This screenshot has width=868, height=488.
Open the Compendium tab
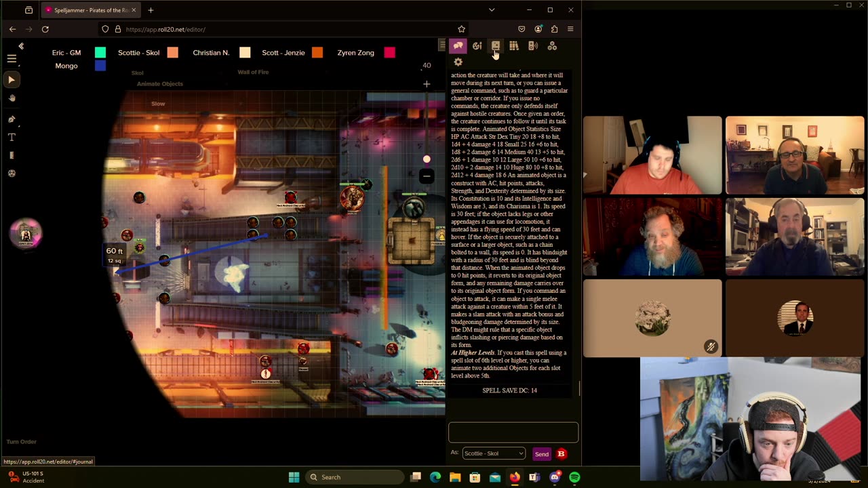pos(514,46)
